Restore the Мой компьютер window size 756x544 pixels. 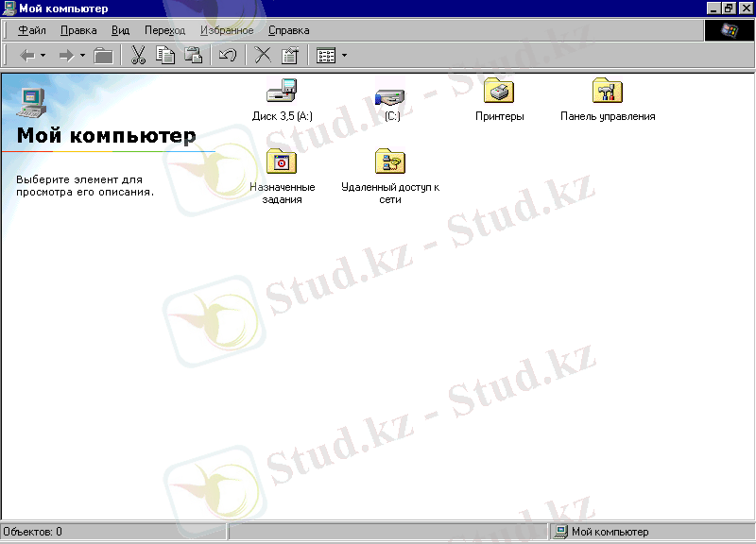[x=728, y=8]
